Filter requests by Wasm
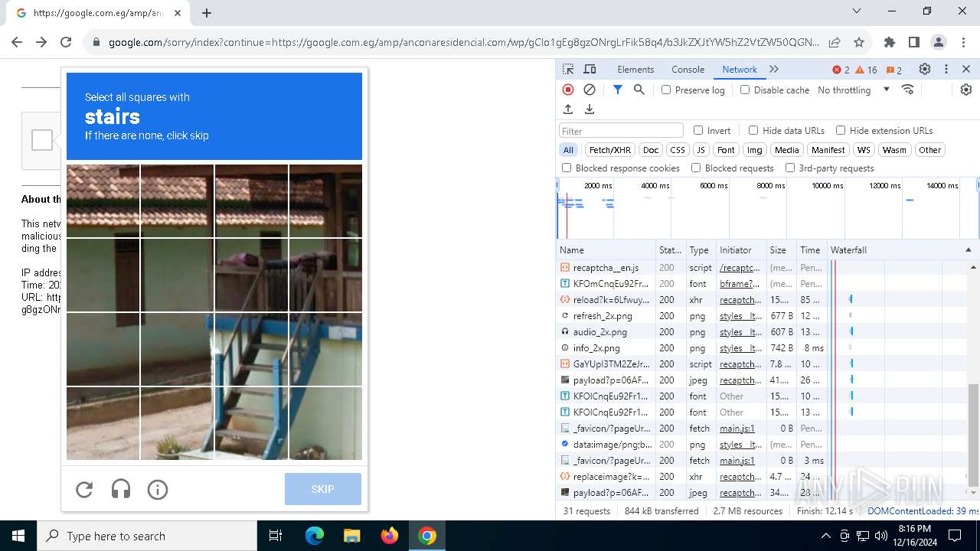Image resolution: width=980 pixels, height=551 pixels. click(893, 150)
